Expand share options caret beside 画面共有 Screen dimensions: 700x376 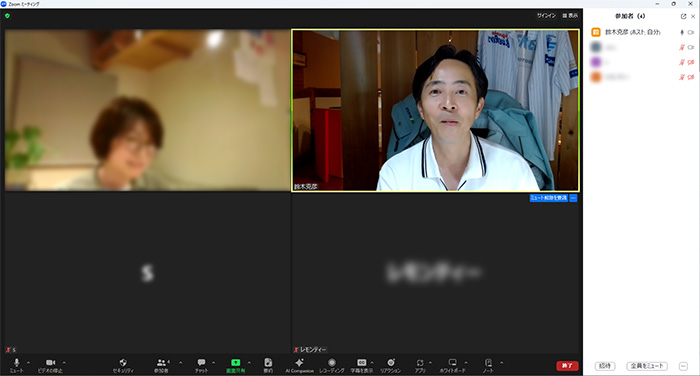[x=249, y=363]
